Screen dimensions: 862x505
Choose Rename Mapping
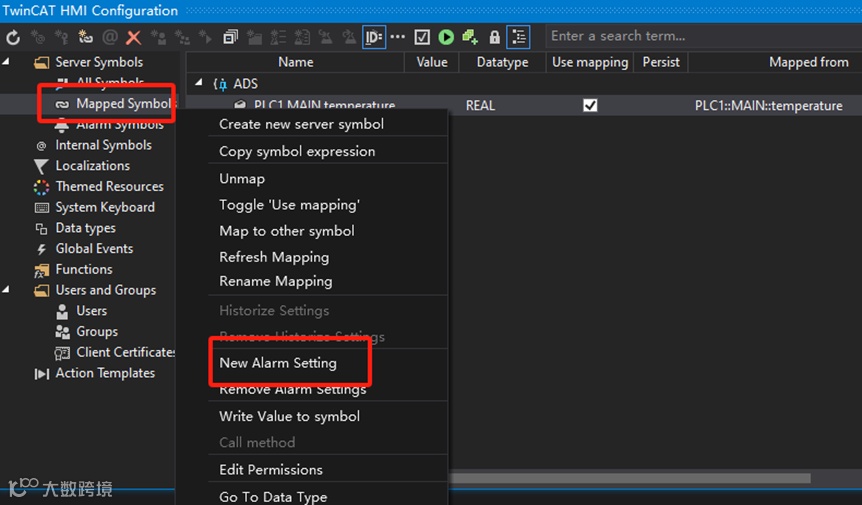tap(275, 281)
